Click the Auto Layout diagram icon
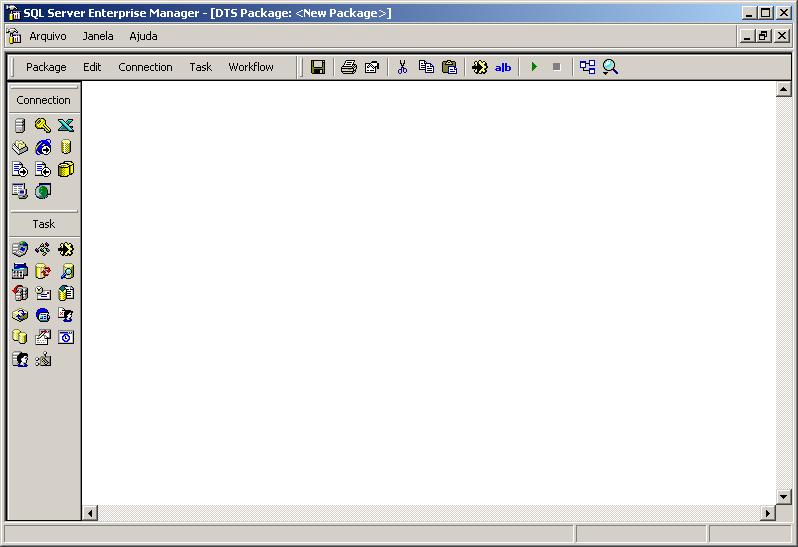Viewport: 798px width, 547px height. [587, 67]
